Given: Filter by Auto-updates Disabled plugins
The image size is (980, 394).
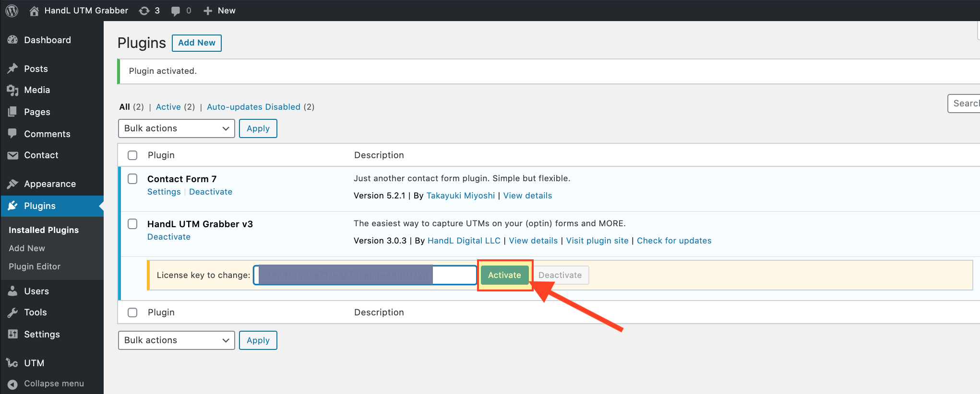Looking at the screenshot, I should [253, 107].
